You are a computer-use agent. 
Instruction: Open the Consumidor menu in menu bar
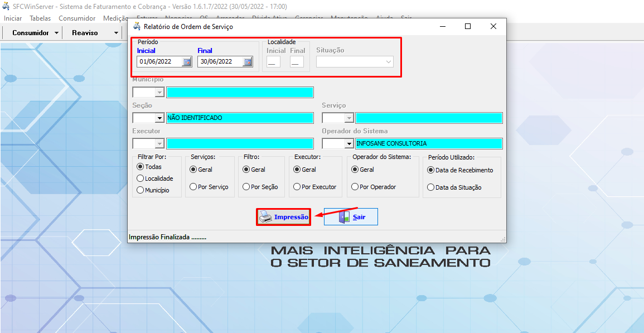77,18
